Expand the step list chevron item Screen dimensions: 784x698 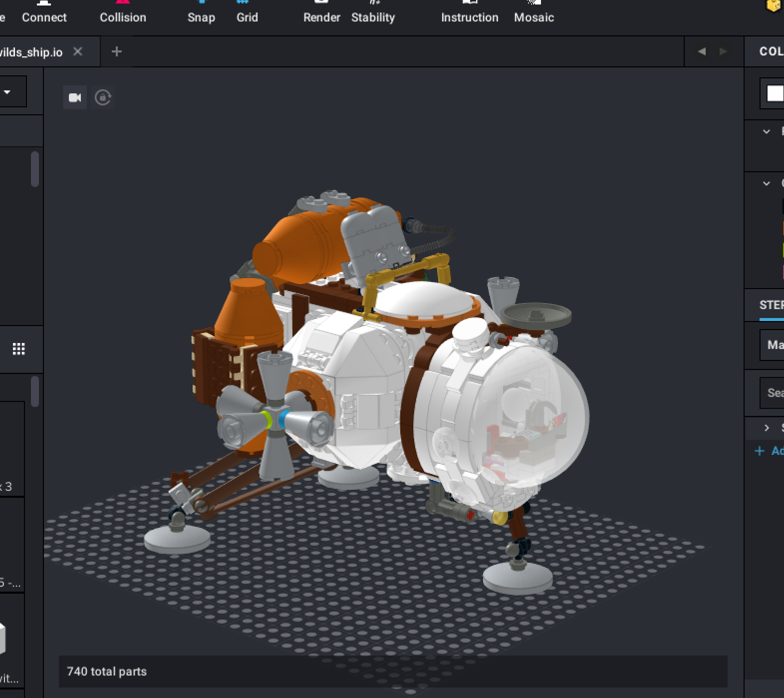click(767, 428)
